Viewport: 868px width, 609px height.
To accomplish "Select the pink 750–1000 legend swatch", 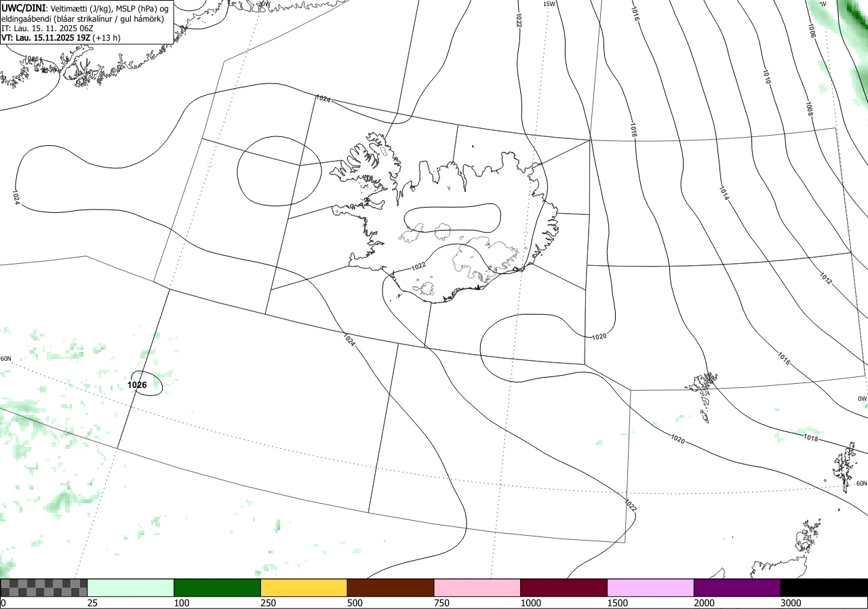I will [x=477, y=587].
